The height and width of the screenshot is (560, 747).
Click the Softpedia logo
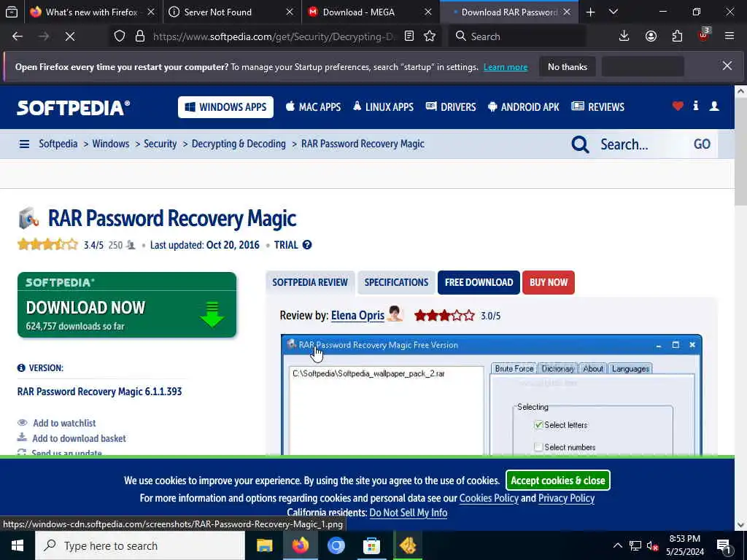pyautogui.click(x=74, y=108)
